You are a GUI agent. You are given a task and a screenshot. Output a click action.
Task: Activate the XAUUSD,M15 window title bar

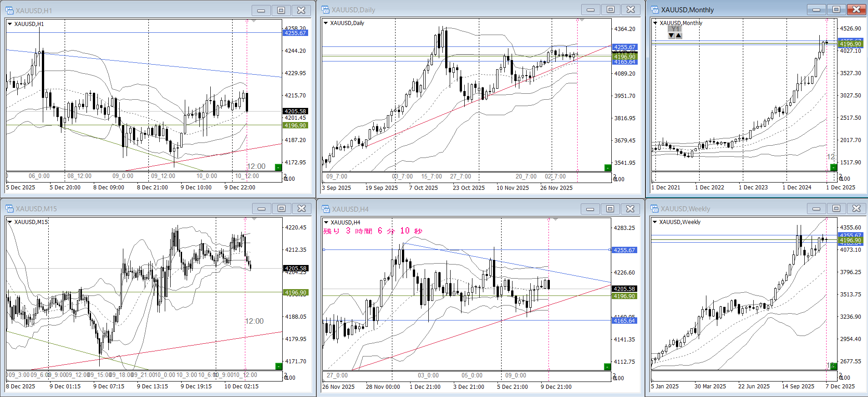[137, 209]
